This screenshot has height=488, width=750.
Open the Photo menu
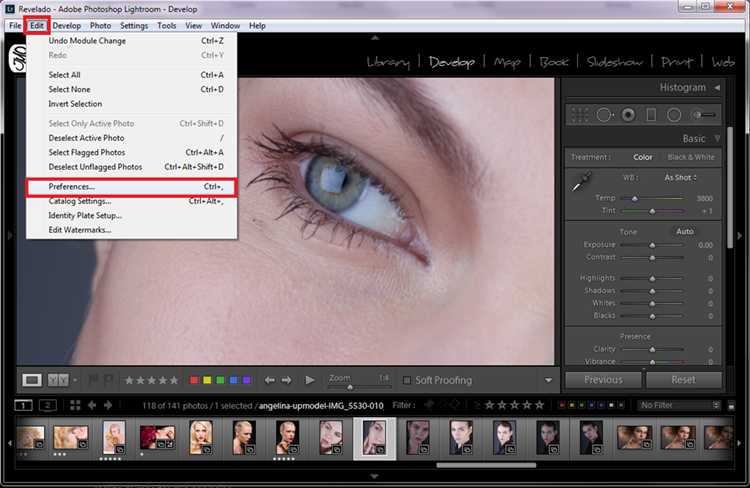tap(100, 25)
